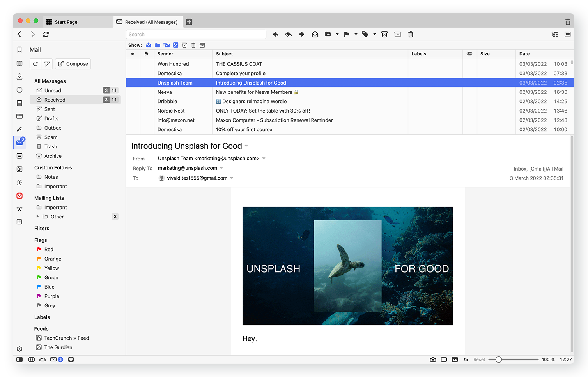Open dropdown next to To recipient
The width and height of the screenshot is (588, 377).
232,178
